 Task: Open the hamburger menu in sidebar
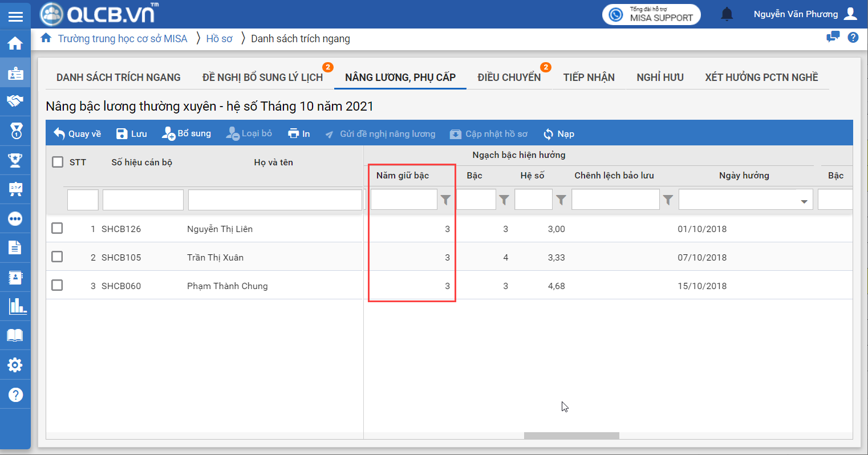[x=15, y=17]
